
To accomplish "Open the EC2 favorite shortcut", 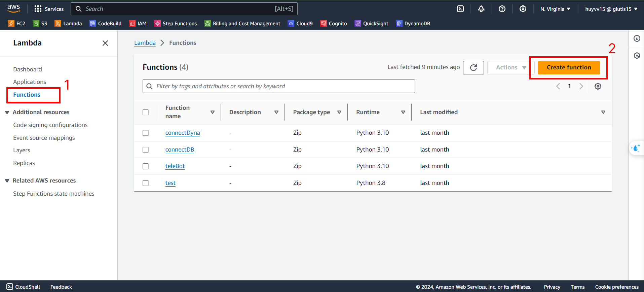I will point(16,24).
